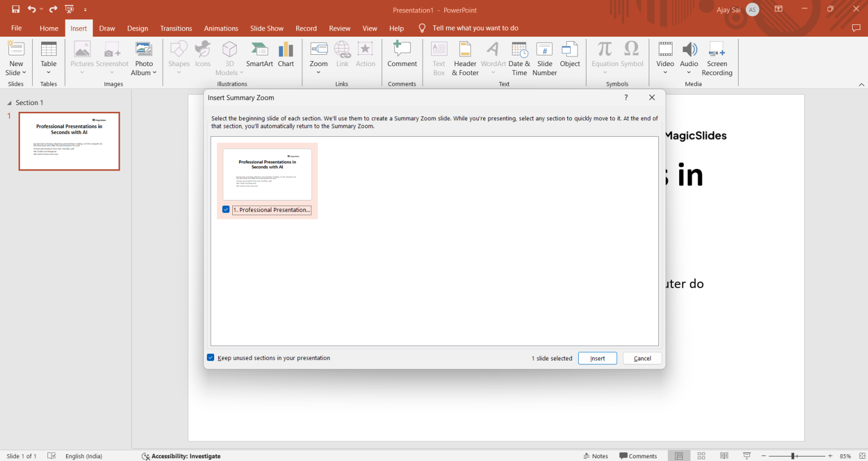The height and width of the screenshot is (461, 868).
Task: Switch to Slide Sorter view in status bar
Action: coord(701,456)
